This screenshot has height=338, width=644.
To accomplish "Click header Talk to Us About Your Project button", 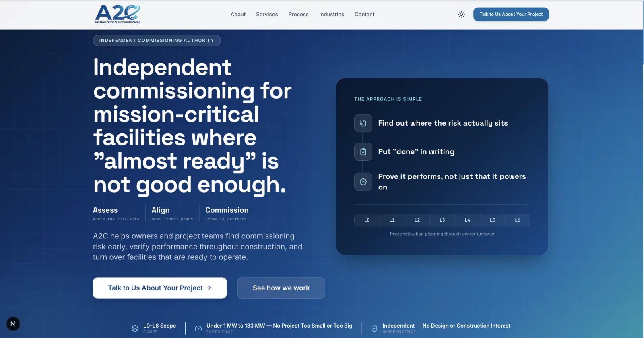I will 511,14.
